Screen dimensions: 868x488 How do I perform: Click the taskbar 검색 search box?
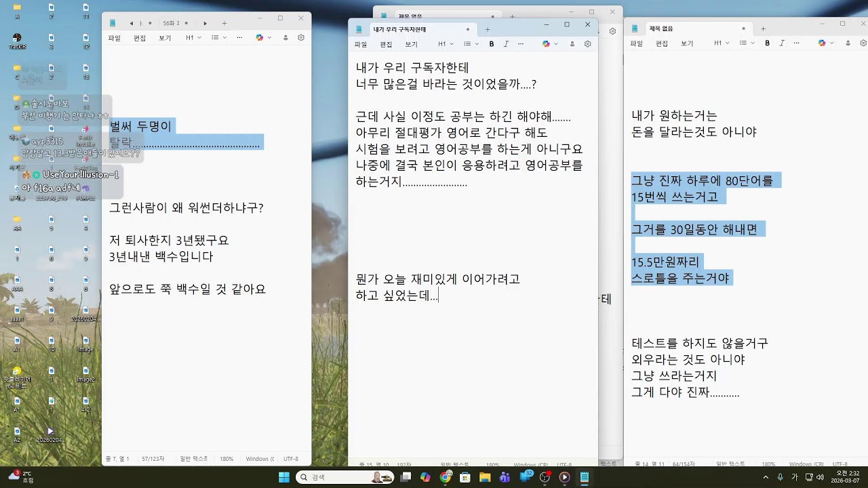click(x=345, y=477)
